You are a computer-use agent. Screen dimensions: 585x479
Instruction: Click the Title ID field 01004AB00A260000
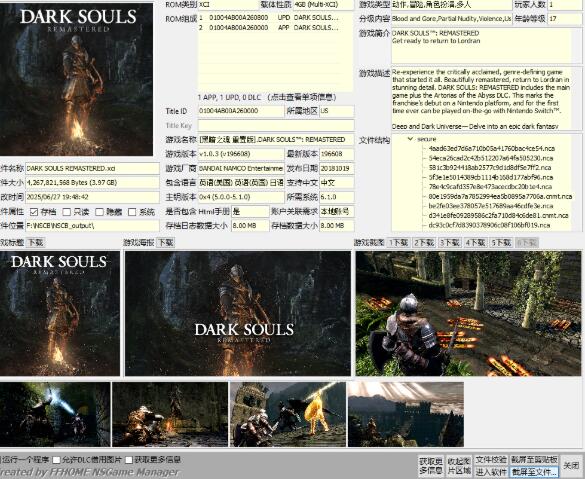[241, 111]
